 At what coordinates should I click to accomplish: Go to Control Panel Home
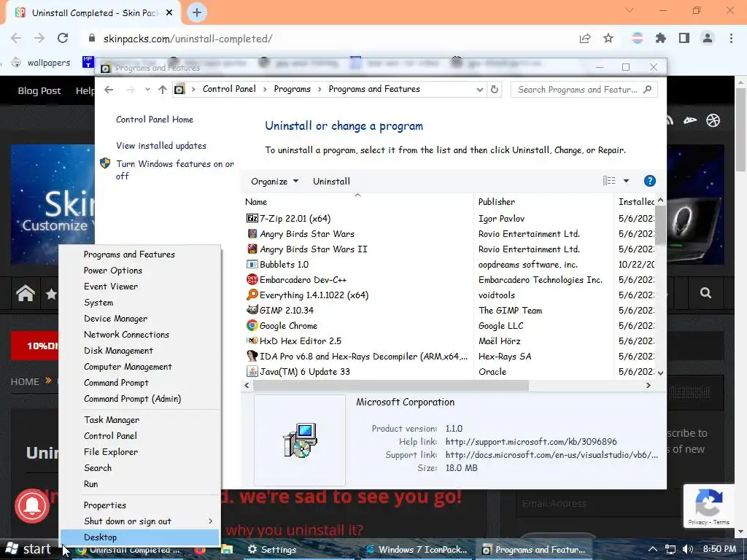[155, 120]
